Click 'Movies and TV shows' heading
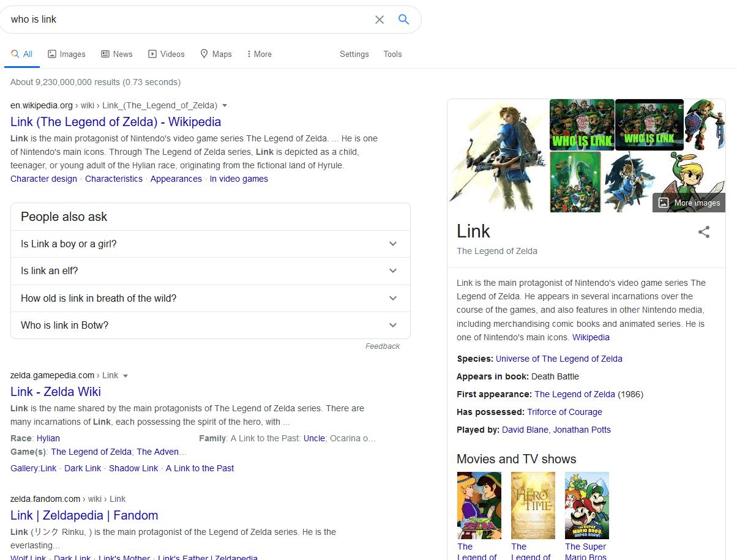 [x=517, y=459]
